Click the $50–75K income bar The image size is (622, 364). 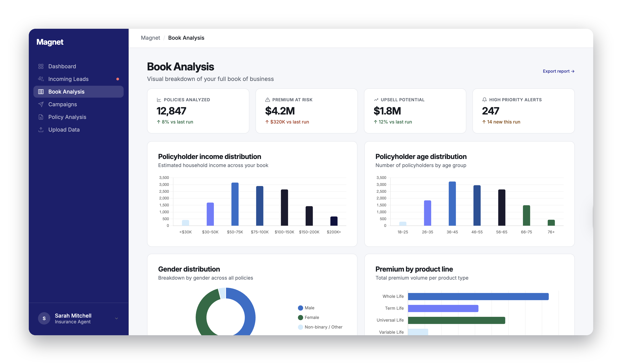[x=235, y=204]
